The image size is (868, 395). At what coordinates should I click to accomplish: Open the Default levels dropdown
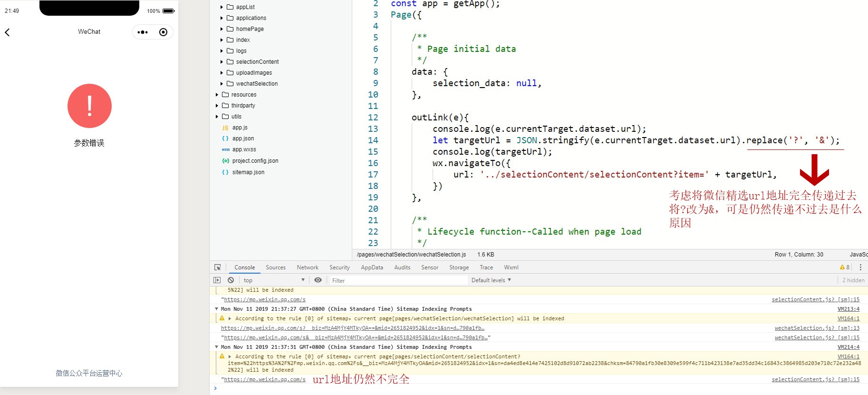tap(491, 280)
